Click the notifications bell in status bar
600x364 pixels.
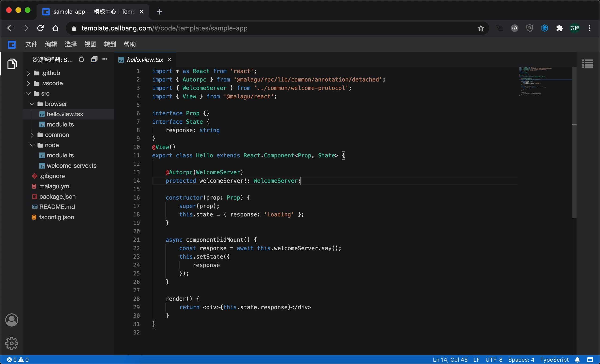tap(577, 360)
